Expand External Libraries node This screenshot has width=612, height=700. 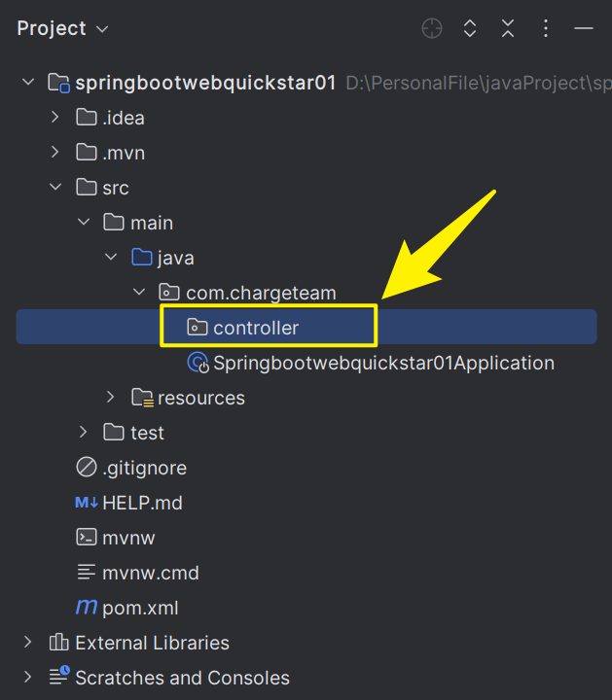click(27, 643)
